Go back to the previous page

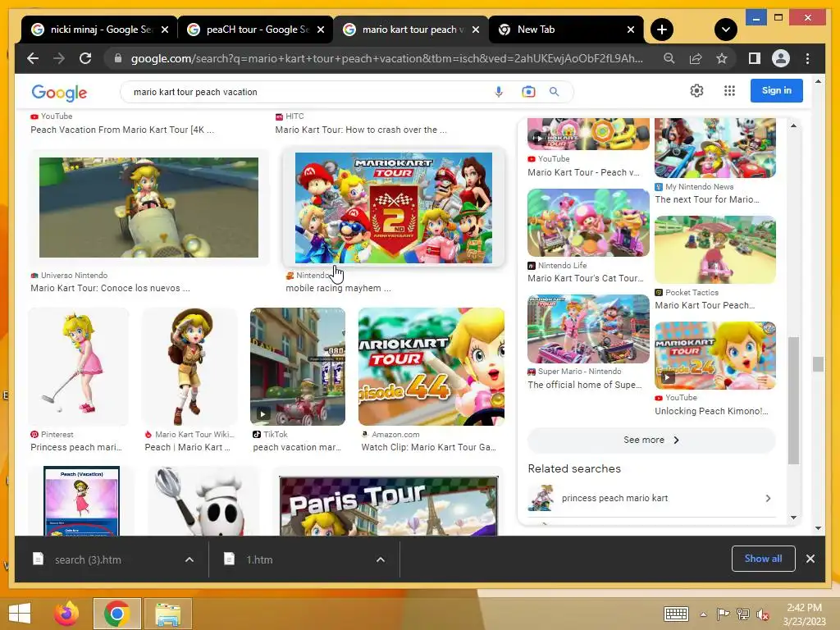[33, 58]
